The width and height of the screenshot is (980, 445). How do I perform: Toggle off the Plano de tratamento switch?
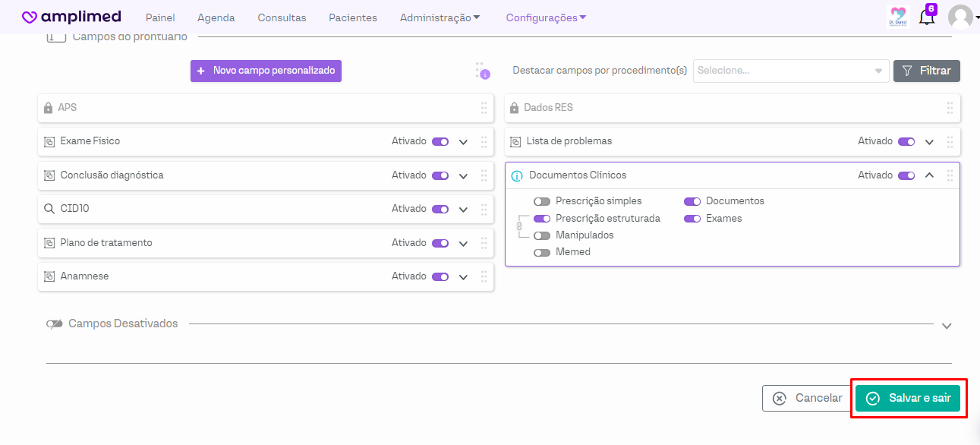pos(440,243)
